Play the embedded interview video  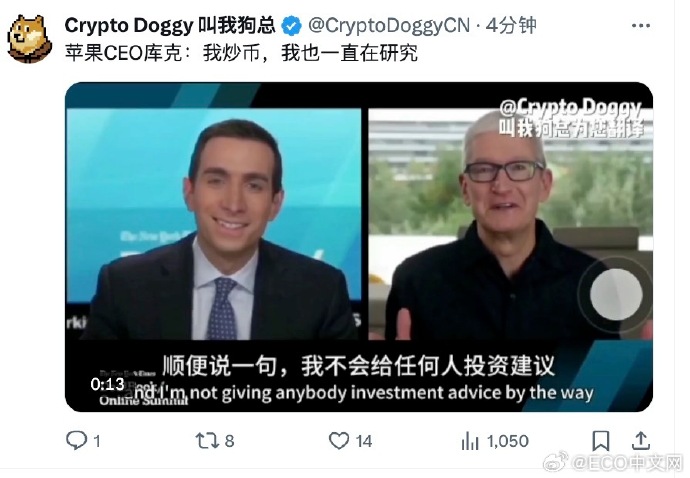[359, 246]
